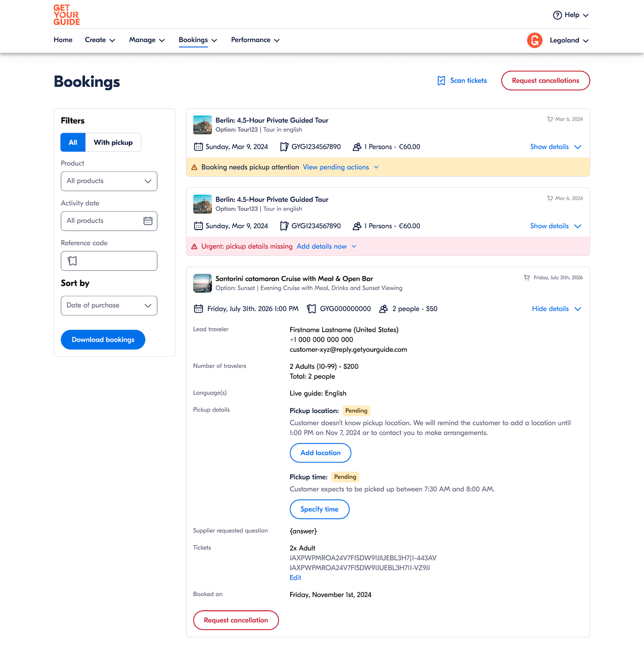Click the Santorini cruise calendar icon
Image resolution: width=644 pixels, height=648 pixels.
[198, 309]
